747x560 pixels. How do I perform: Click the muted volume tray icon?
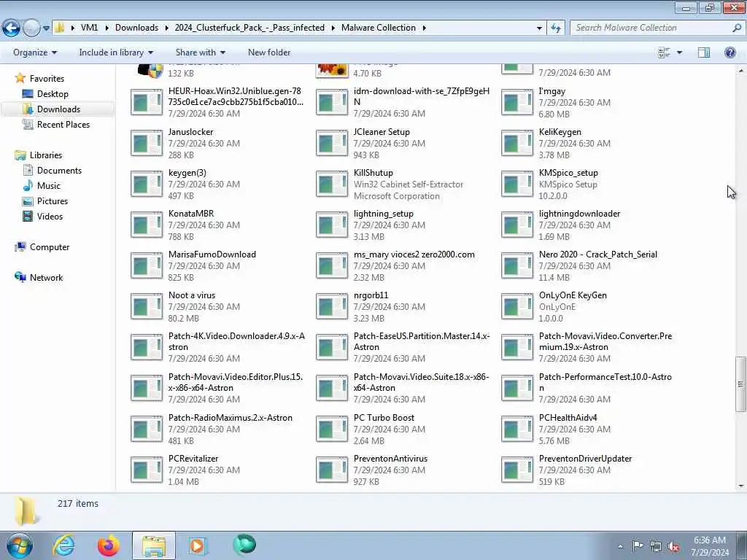point(673,547)
